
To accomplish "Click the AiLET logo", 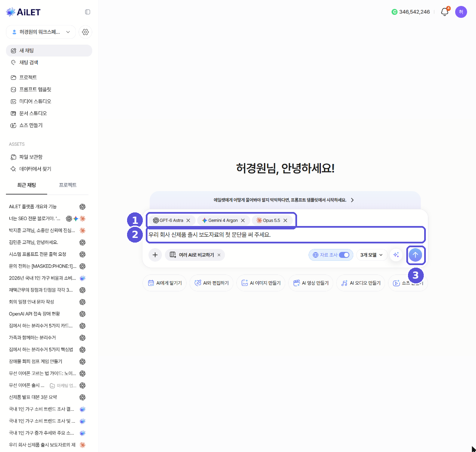I will [x=23, y=12].
